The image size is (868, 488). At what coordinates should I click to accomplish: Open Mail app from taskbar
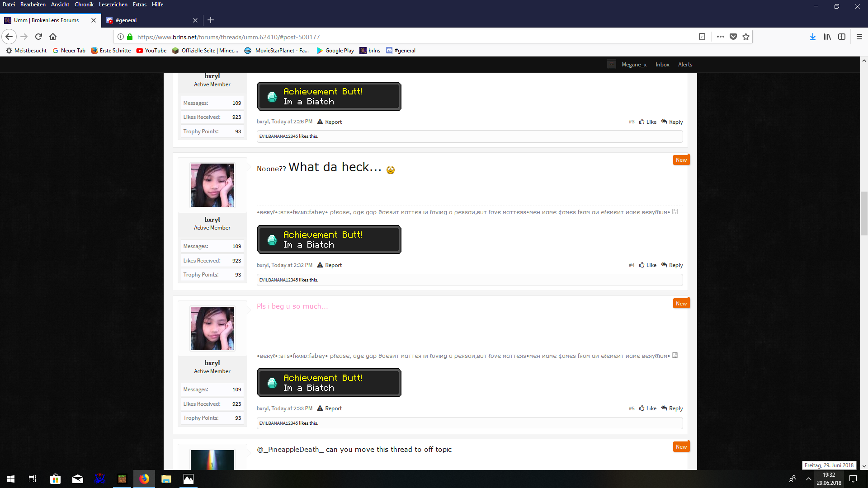(78, 479)
